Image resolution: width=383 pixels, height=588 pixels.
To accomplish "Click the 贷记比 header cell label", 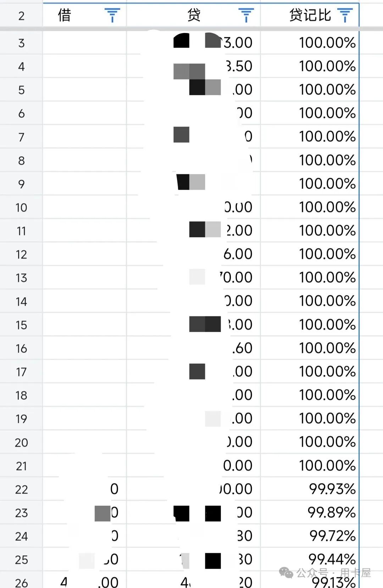I will [x=310, y=15].
